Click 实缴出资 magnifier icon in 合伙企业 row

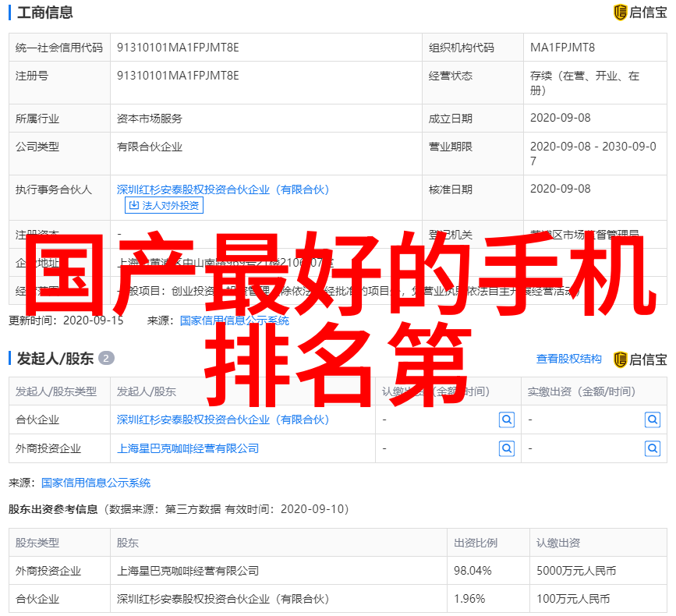[653, 420]
